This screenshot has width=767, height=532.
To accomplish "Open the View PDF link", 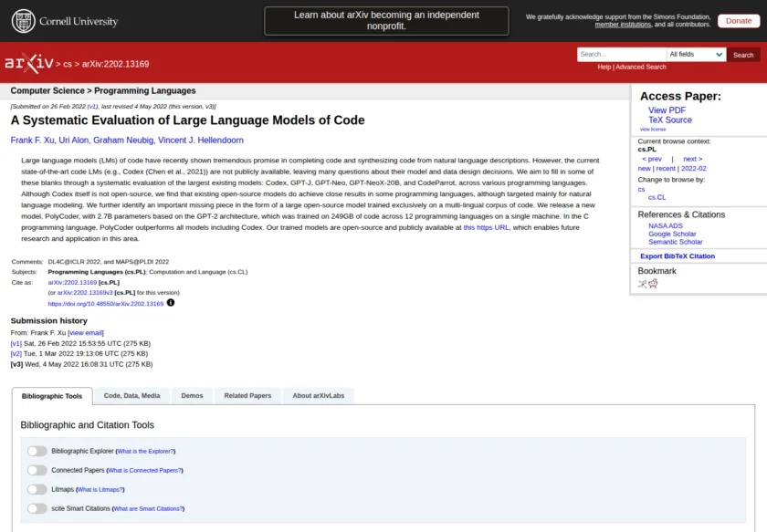I will 667,110.
